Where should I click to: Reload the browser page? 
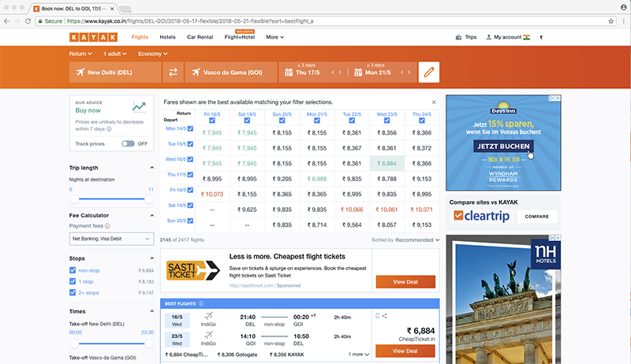tap(28, 21)
